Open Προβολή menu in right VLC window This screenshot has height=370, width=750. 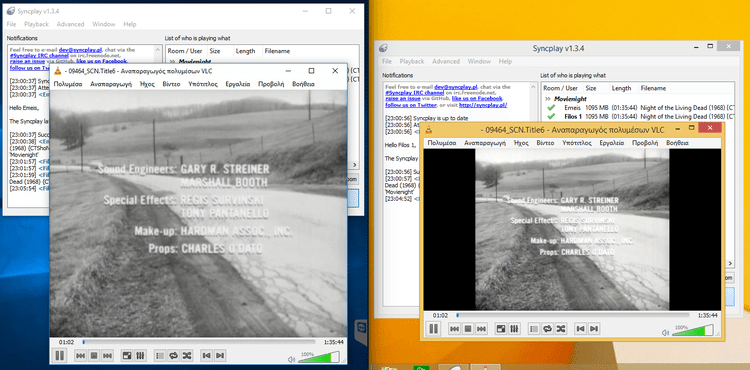645,143
